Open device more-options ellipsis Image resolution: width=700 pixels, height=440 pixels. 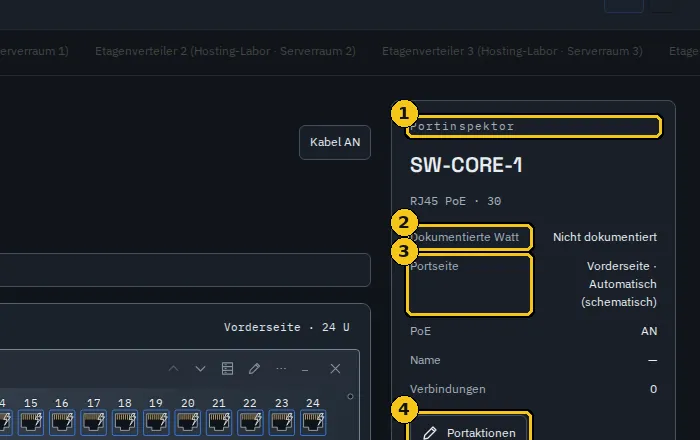point(281,369)
